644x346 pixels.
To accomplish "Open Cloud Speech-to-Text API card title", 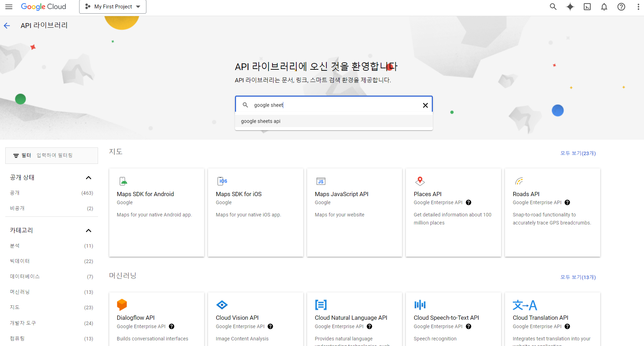I will pyautogui.click(x=446, y=318).
